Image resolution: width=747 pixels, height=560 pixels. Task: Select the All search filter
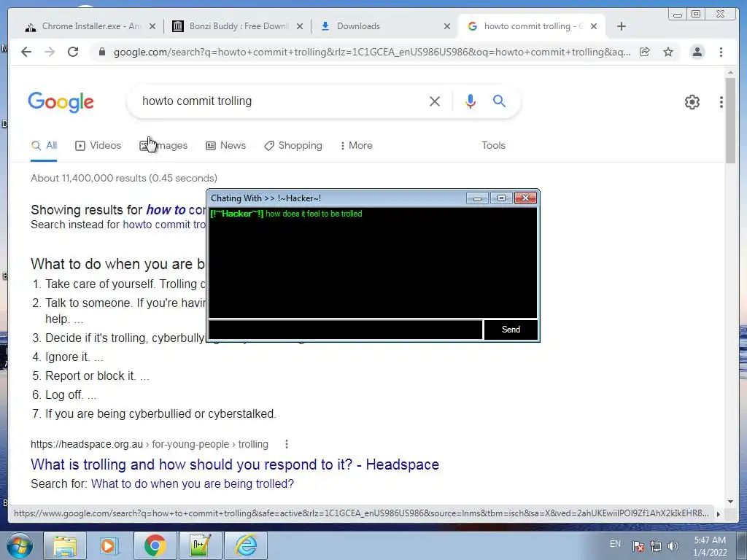44,145
